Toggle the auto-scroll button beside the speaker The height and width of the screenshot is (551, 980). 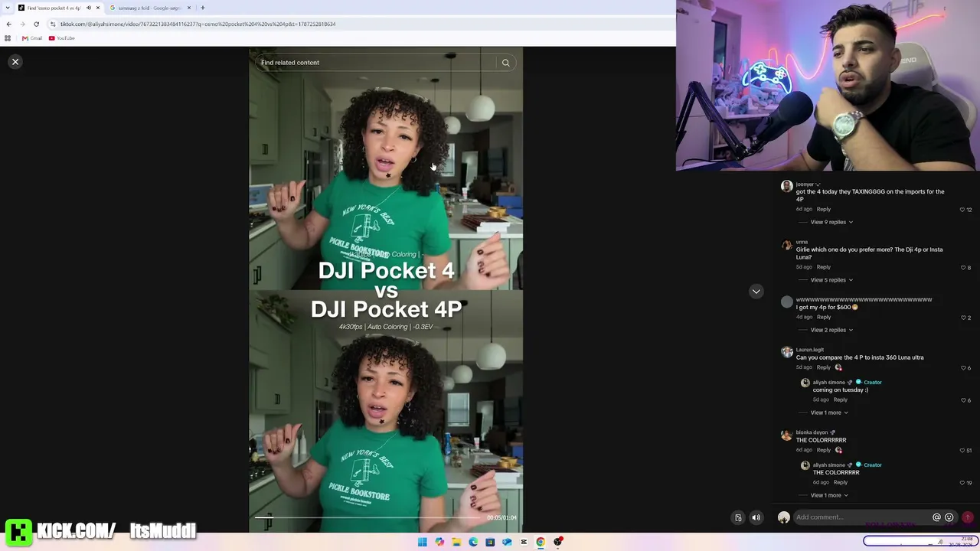point(738,517)
